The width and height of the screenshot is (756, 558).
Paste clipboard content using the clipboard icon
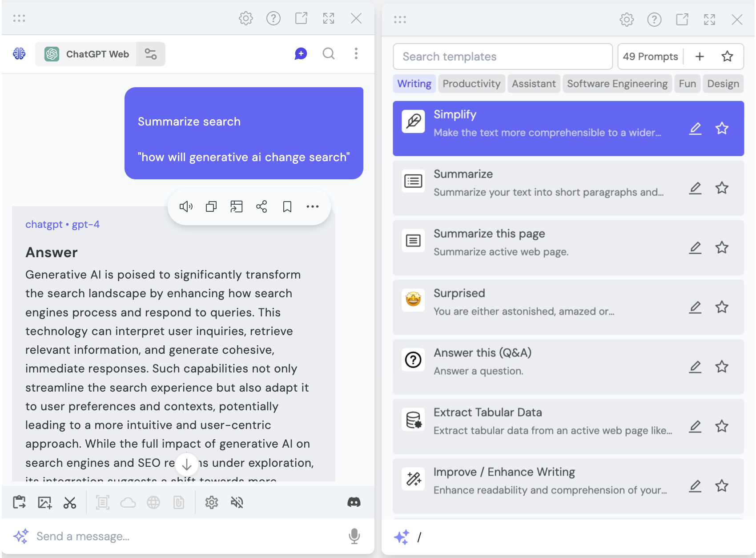point(19,502)
